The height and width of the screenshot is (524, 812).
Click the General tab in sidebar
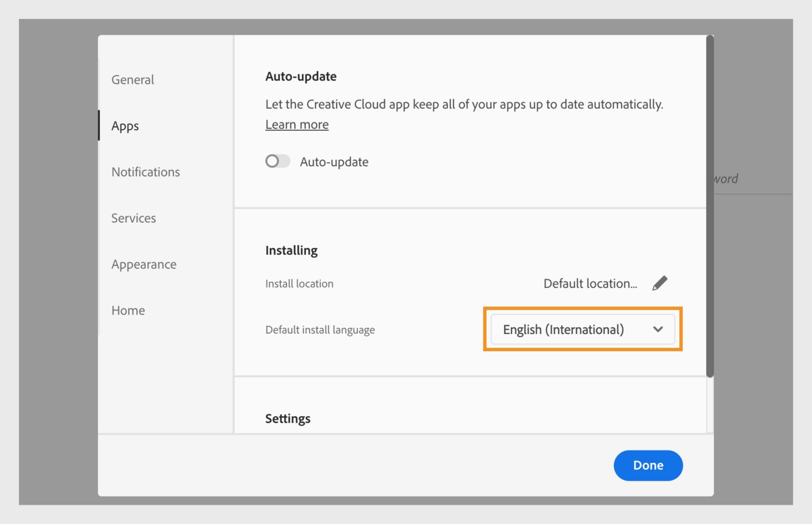point(132,79)
